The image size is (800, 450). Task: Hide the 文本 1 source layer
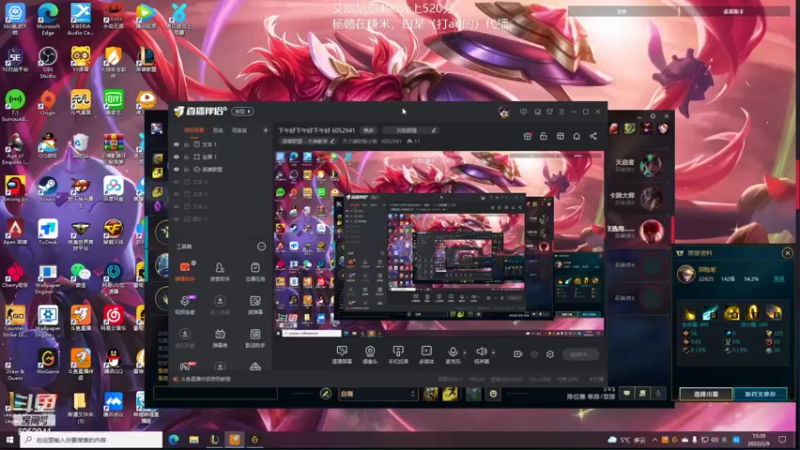pos(177,144)
